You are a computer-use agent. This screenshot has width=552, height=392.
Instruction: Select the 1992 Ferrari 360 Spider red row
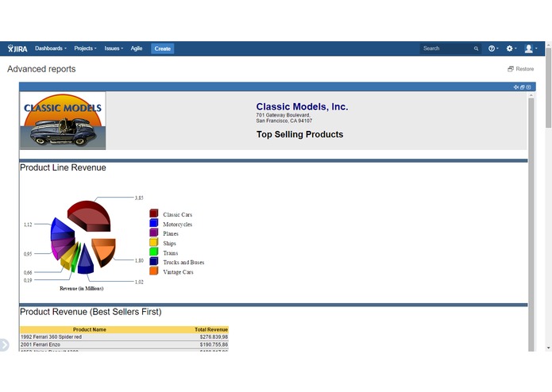pyautogui.click(x=124, y=336)
